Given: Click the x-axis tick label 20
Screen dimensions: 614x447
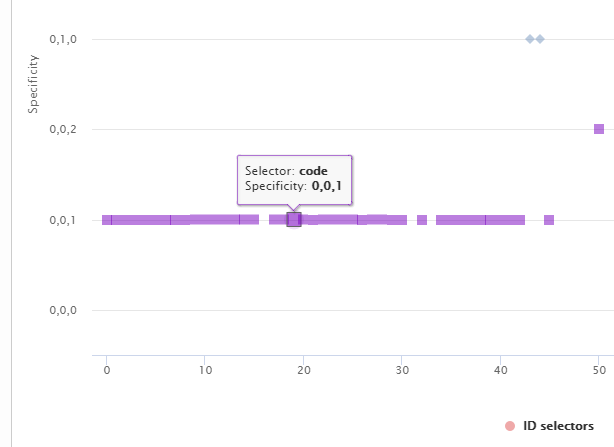Looking at the screenshot, I should [x=304, y=370].
